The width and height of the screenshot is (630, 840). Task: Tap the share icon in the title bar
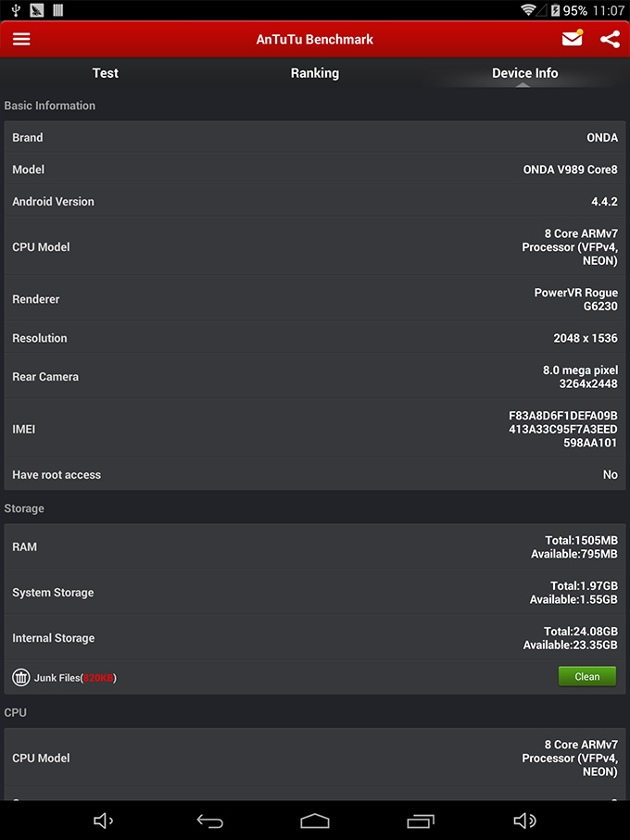[610, 39]
